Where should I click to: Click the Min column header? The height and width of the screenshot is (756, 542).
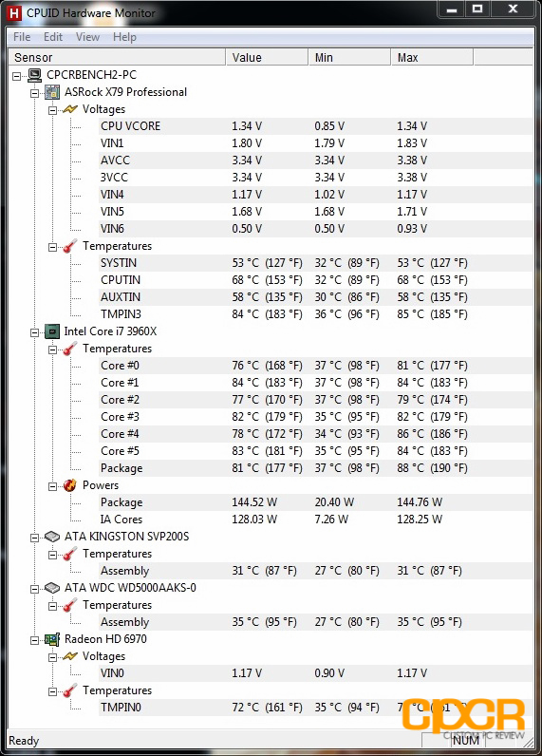tap(349, 57)
